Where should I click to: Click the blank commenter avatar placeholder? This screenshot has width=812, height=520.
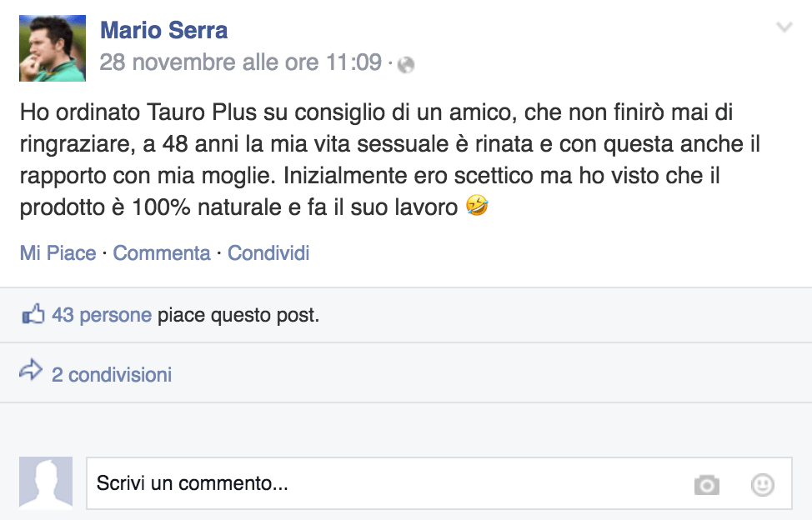pos(46,482)
